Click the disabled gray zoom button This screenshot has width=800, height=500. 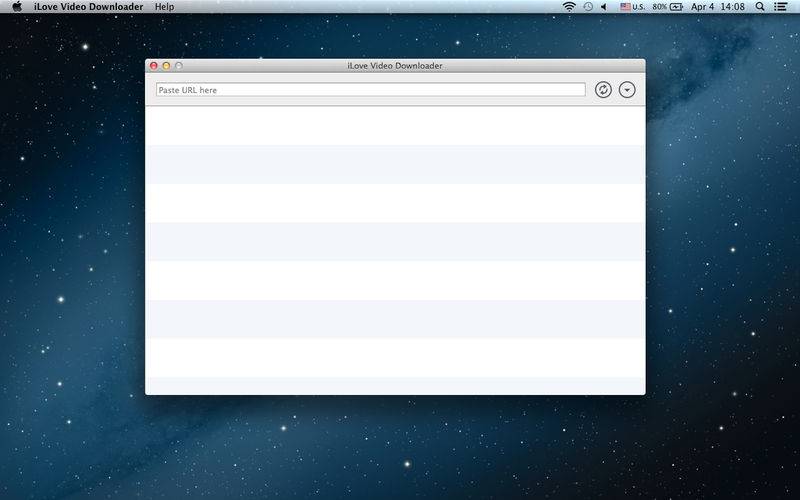179,66
